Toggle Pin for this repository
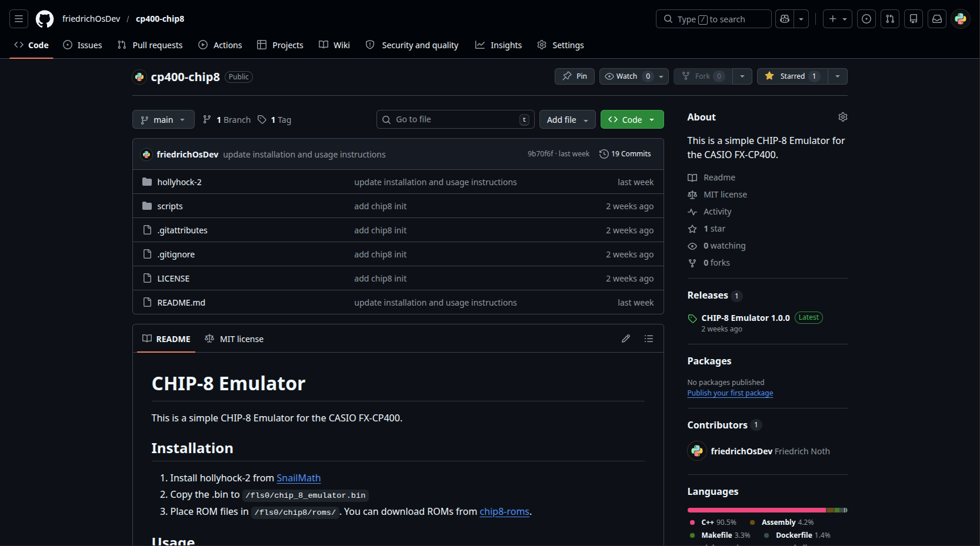This screenshot has width=980, height=546. point(575,76)
